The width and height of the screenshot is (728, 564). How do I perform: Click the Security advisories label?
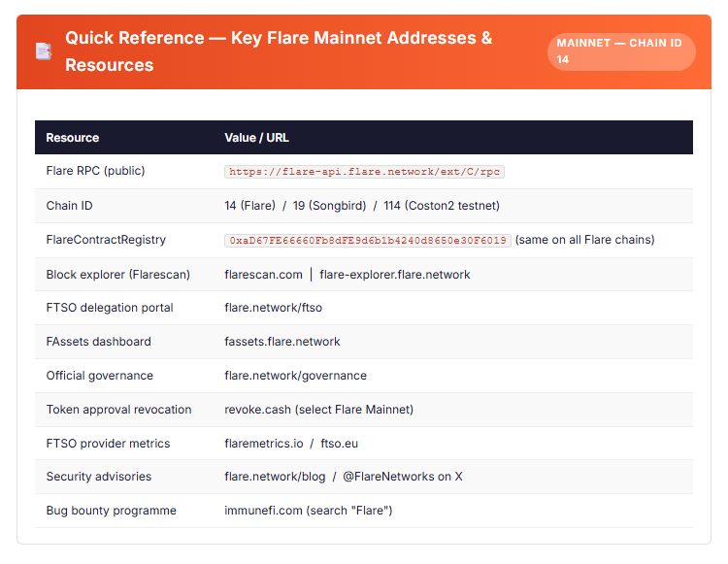[x=99, y=477]
